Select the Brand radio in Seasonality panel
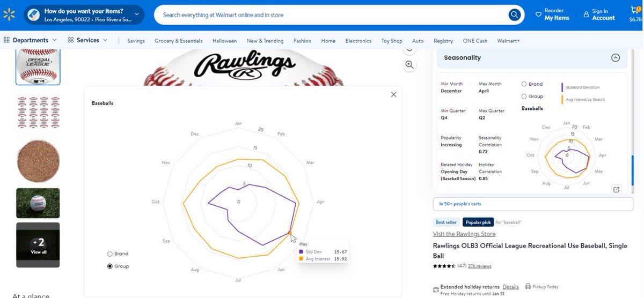The height and width of the screenshot is (298, 644). click(524, 84)
